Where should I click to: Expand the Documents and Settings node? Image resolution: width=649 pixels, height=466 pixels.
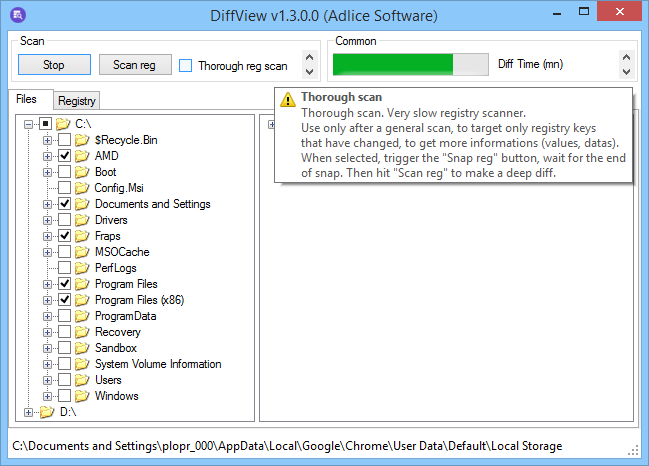pyautogui.click(x=47, y=204)
